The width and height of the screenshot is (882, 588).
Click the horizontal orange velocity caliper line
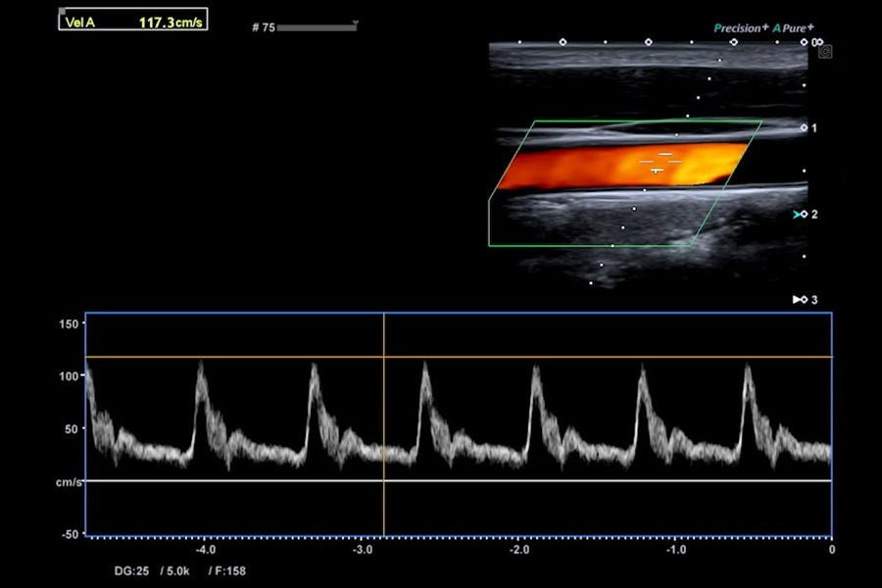tap(459, 357)
